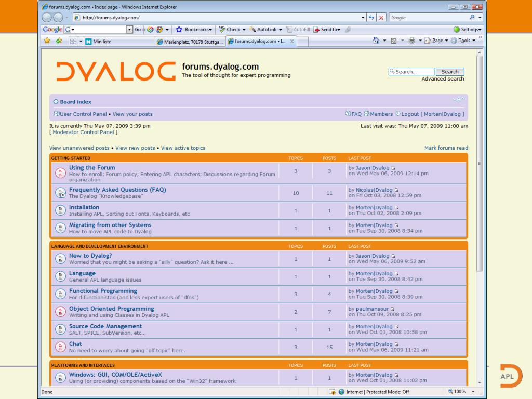Open the Page menu dropdown

[x=436, y=41]
